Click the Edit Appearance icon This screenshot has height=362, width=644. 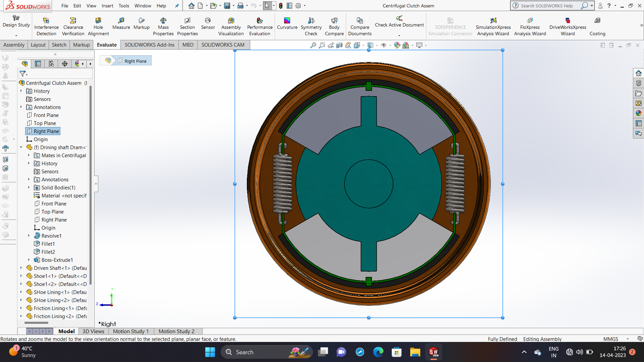coord(397,45)
